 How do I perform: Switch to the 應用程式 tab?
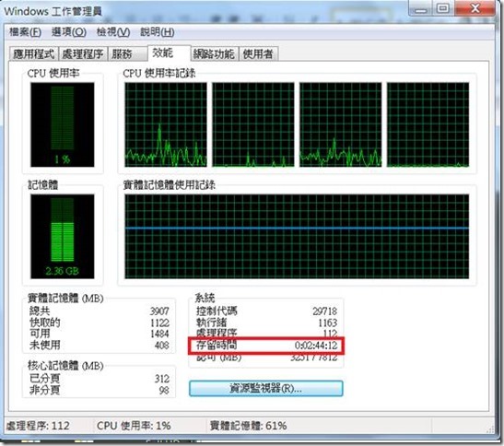pos(34,54)
